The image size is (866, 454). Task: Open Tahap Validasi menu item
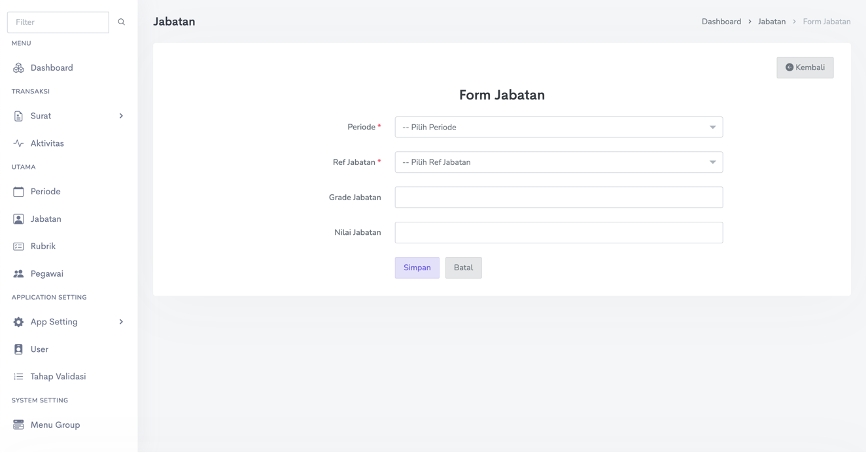tap(58, 376)
